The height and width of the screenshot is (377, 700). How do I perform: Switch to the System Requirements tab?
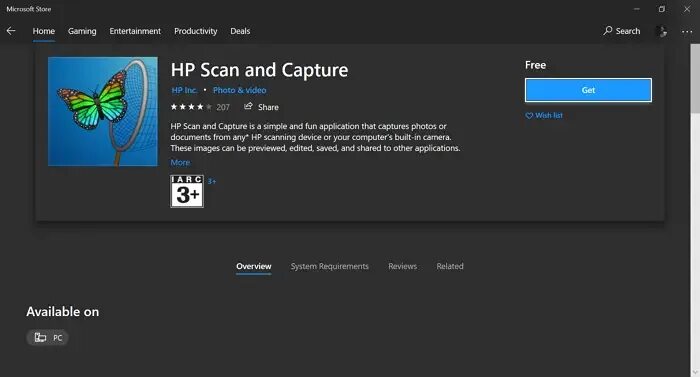[329, 266]
